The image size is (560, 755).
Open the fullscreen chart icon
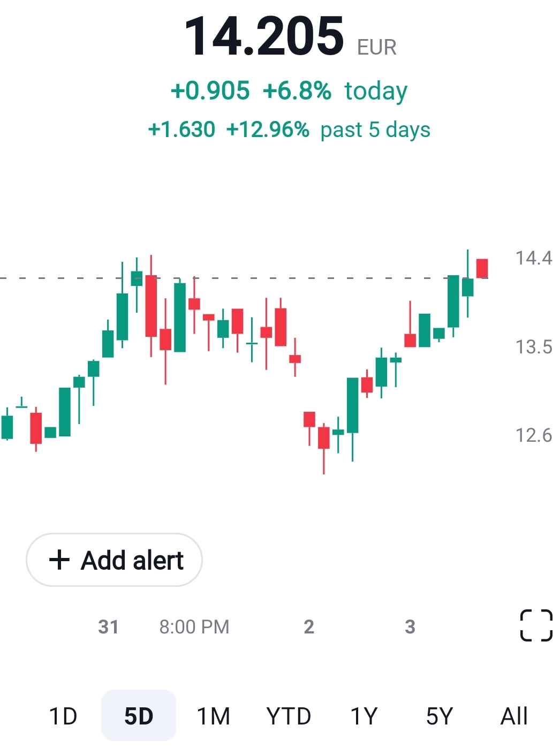(x=536, y=625)
